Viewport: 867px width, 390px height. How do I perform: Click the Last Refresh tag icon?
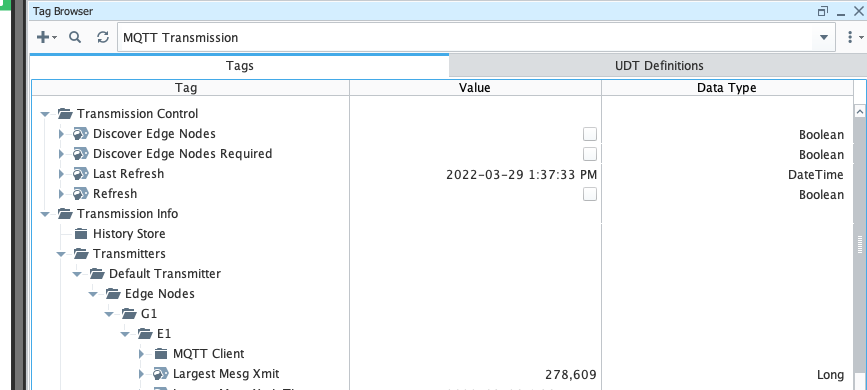tap(81, 174)
